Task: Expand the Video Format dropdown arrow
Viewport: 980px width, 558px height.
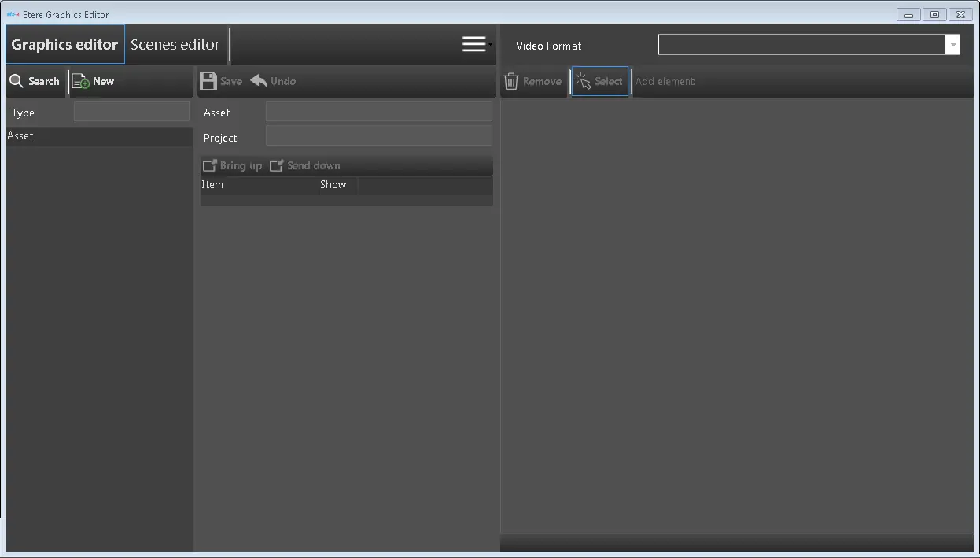Action: [x=952, y=45]
